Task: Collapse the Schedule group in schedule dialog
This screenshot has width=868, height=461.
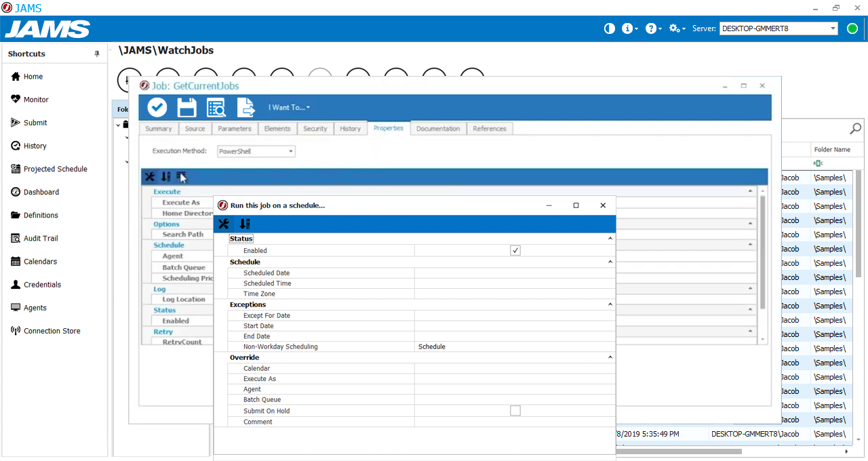Action: [x=610, y=262]
